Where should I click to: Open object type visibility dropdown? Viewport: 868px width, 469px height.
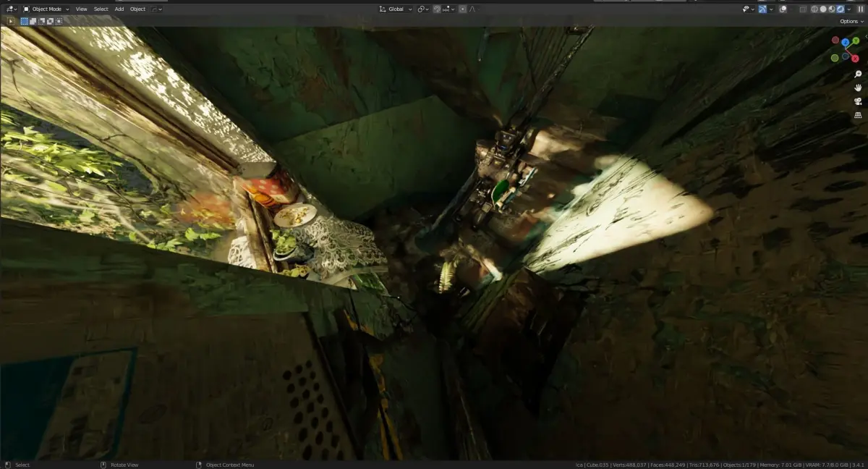point(748,9)
